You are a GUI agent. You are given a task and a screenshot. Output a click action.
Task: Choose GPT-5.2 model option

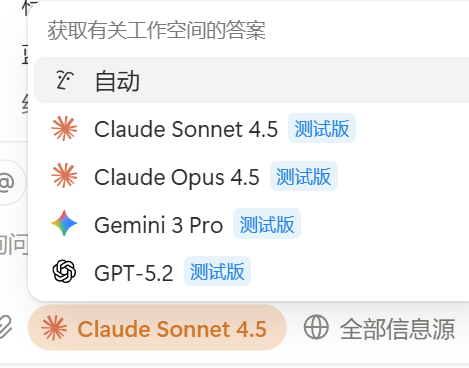[x=251, y=272]
